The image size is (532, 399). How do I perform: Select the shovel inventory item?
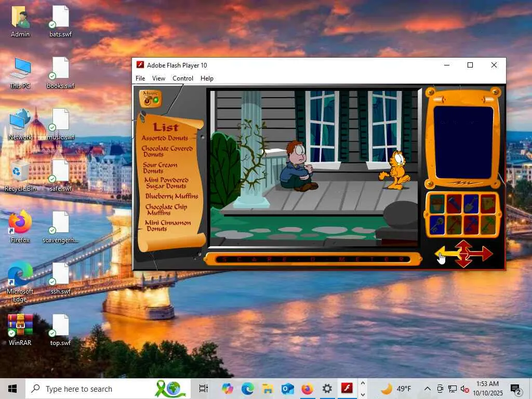pyautogui.click(x=471, y=204)
